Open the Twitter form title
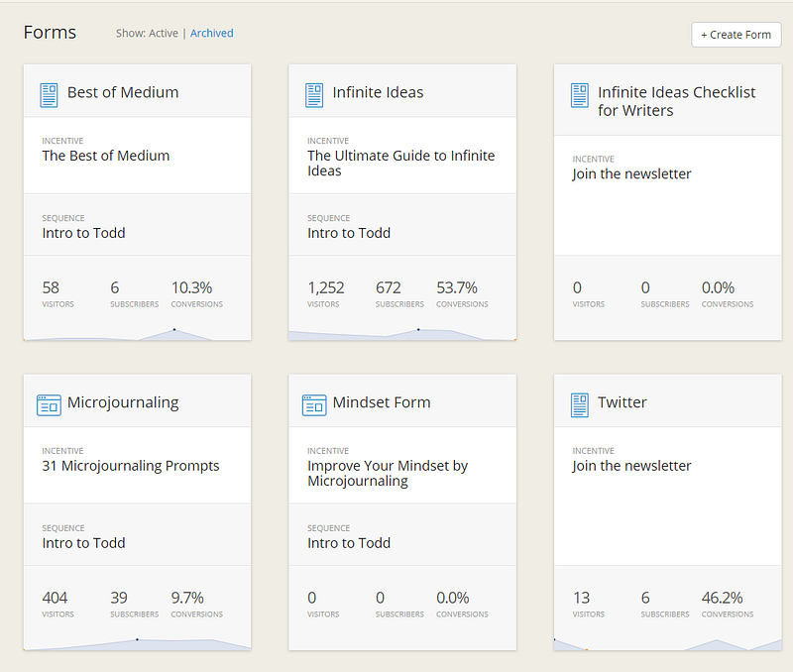The width and height of the screenshot is (793, 672). pyautogui.click(x=623, y=402)
